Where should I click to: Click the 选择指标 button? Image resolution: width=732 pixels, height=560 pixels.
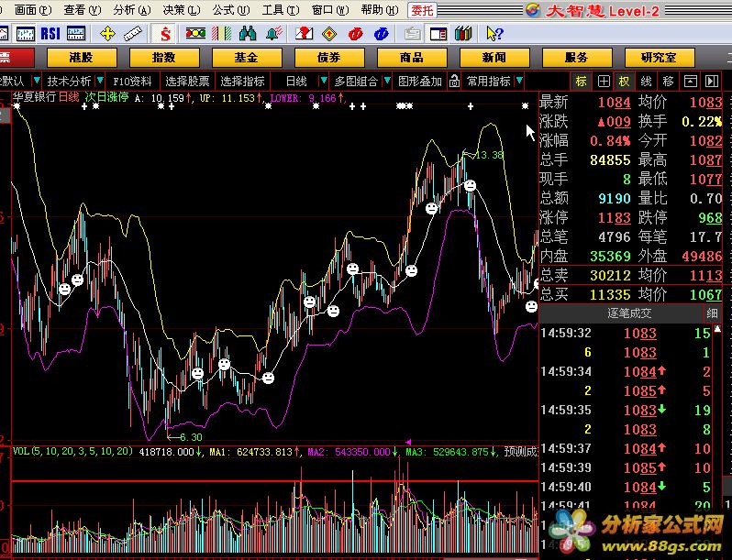242,82
